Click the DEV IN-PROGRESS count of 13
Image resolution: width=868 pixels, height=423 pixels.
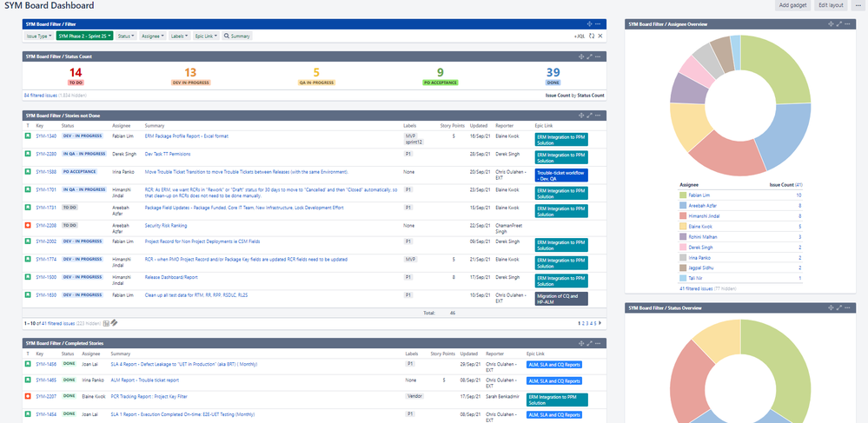click(x=190, y=73)
